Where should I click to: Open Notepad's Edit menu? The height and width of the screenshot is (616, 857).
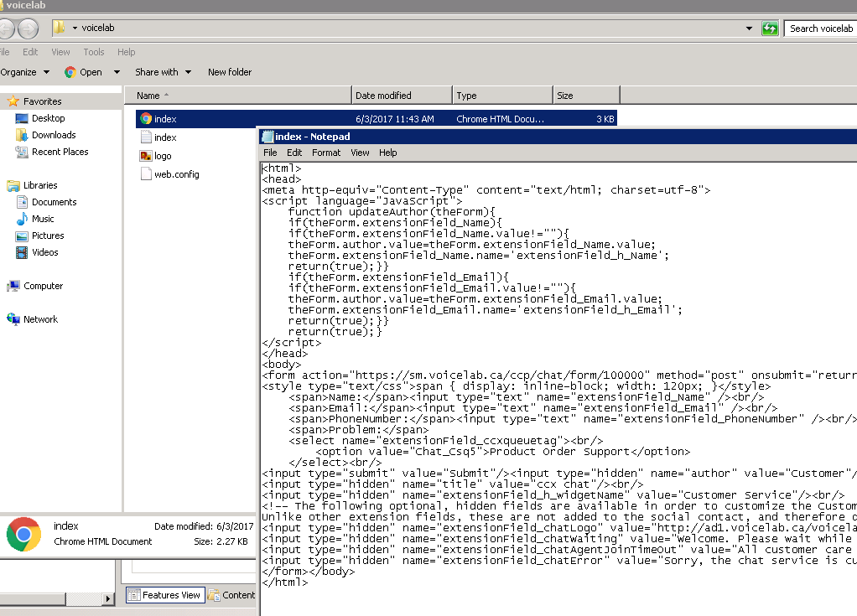point(294,153)
